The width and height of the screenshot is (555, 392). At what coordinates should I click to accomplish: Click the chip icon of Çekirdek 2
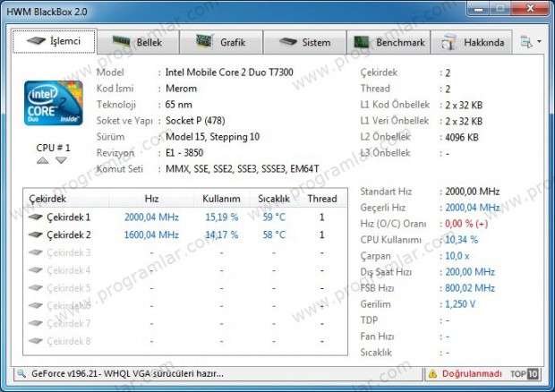(36, 234)
